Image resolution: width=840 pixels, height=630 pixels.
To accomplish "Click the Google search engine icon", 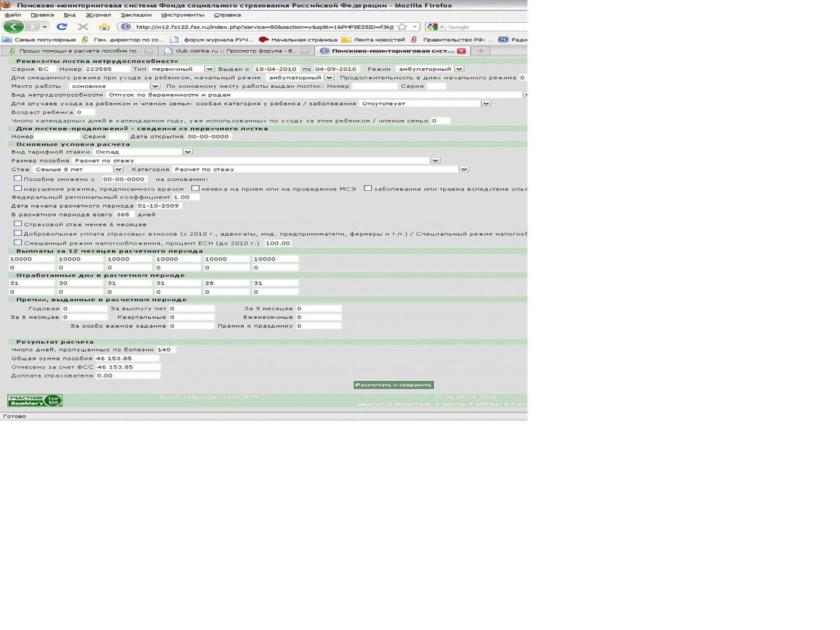I will click(x=433, y=26).
